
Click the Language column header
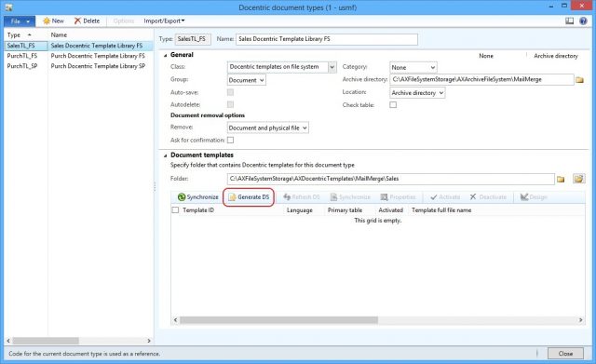coord(300,210)
